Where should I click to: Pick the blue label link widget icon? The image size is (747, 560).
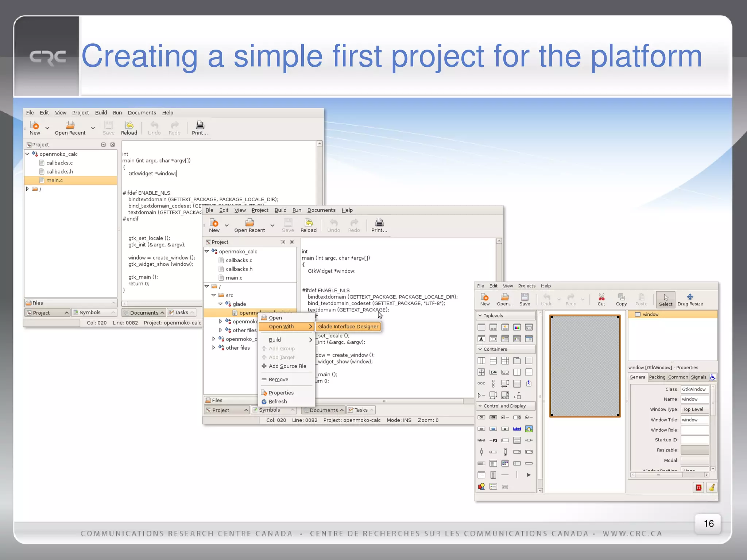click(517, 429)
